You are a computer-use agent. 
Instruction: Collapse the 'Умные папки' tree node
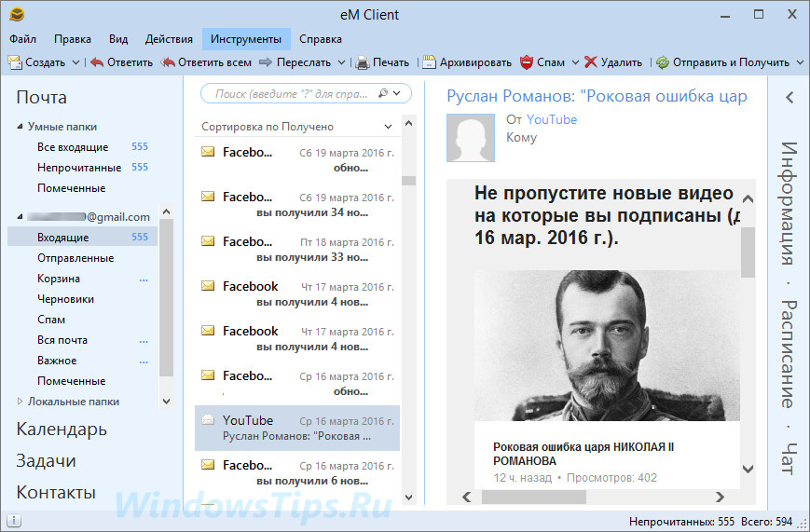[20, 126]
